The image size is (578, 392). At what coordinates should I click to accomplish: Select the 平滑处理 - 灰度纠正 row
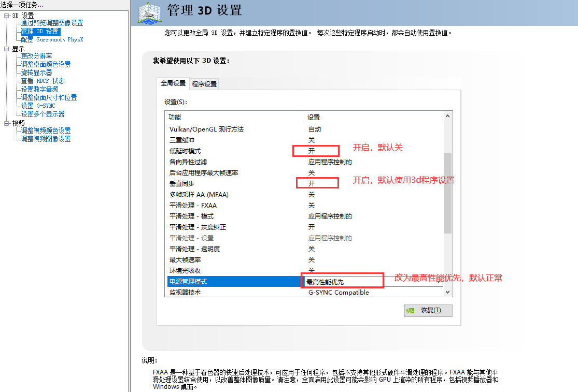coord(305,227)
